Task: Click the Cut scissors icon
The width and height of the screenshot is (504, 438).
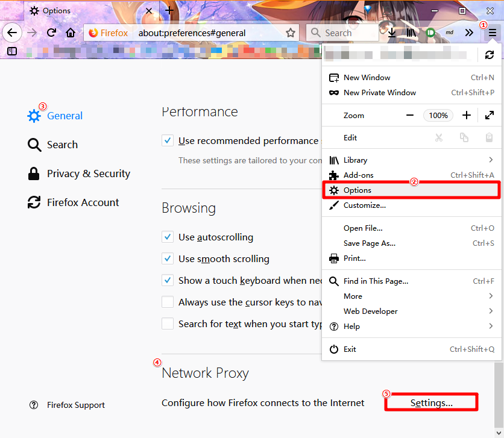Action: tap(439, 138)
